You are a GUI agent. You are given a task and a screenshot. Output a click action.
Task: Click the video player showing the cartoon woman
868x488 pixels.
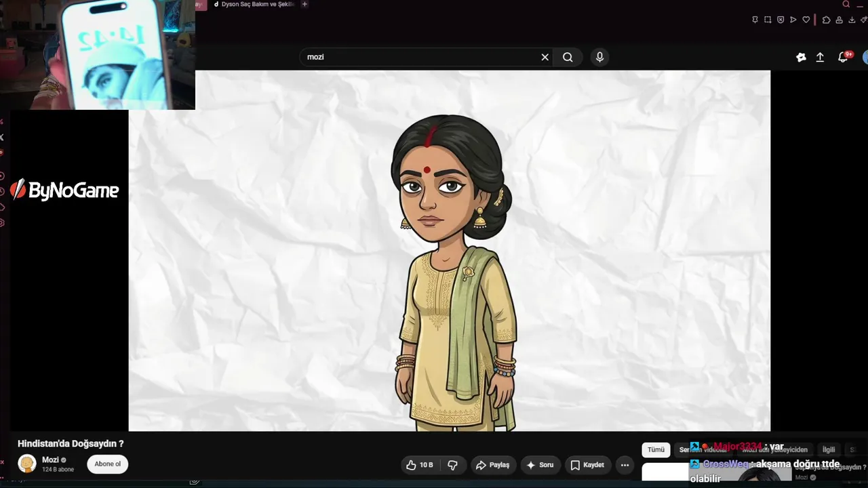tap(450, 251)
